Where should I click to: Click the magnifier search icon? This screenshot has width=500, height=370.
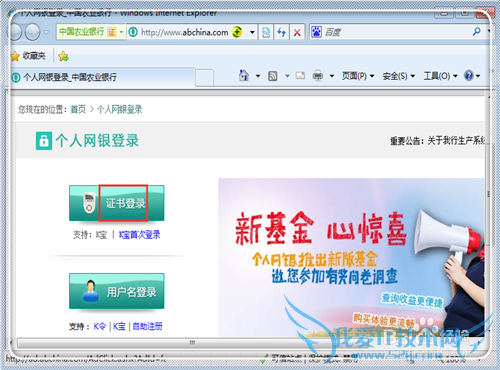coord(477,32)
